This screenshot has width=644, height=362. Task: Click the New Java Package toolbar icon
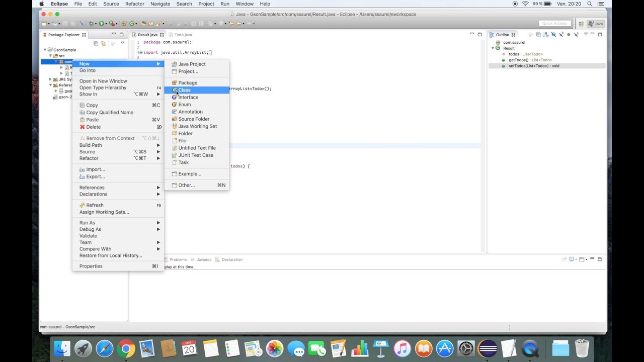click(124, 24)
